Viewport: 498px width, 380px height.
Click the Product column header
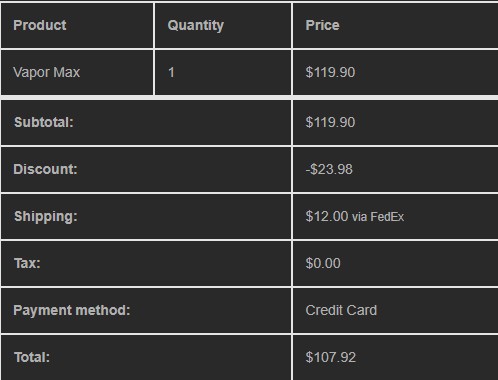coord(40,25)
